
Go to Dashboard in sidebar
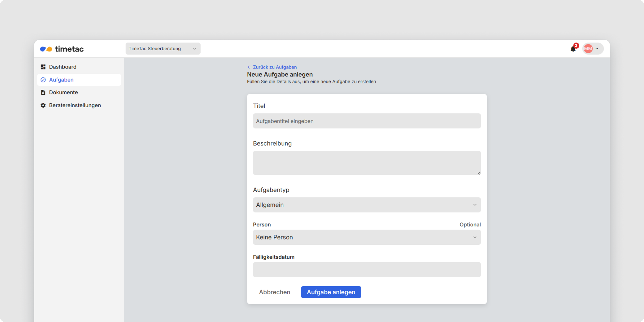point(63,67)
